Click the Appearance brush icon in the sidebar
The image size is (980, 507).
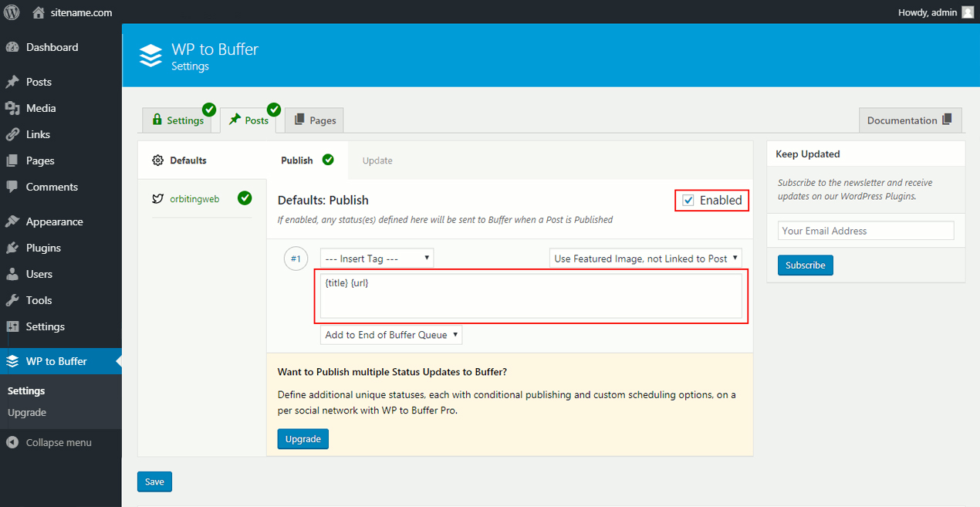coord(12,221)
